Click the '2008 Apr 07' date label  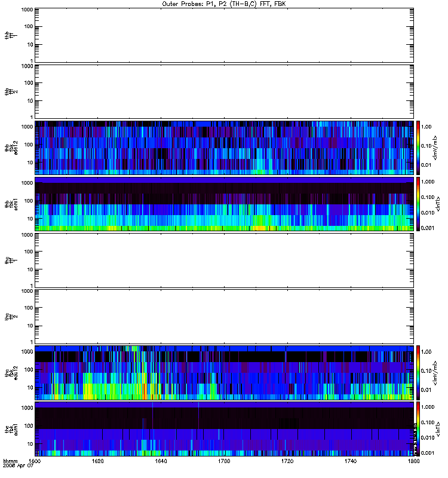[x=18, y=466]
